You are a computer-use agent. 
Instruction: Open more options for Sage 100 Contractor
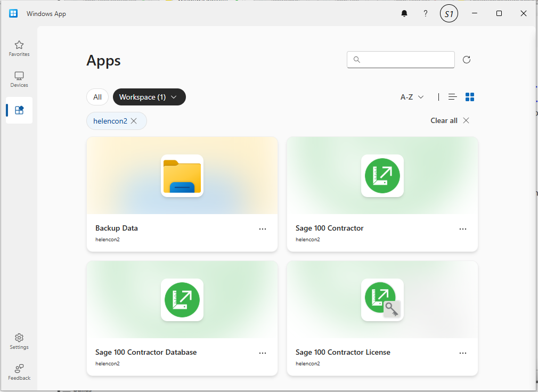point(463,228)
